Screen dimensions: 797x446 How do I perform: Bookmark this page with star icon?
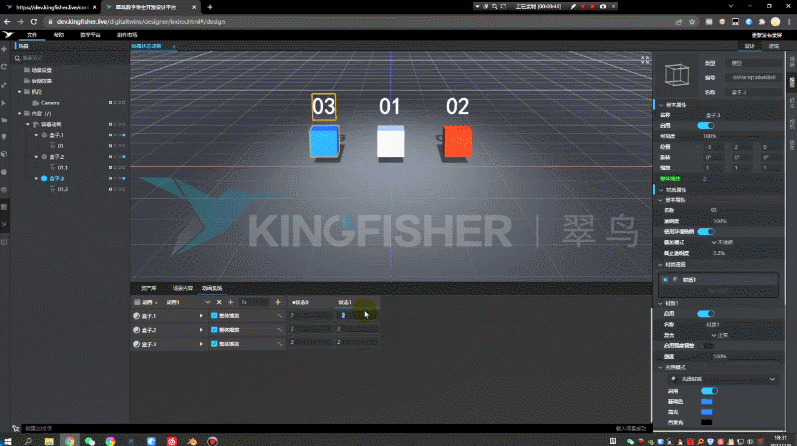point(692,22)
